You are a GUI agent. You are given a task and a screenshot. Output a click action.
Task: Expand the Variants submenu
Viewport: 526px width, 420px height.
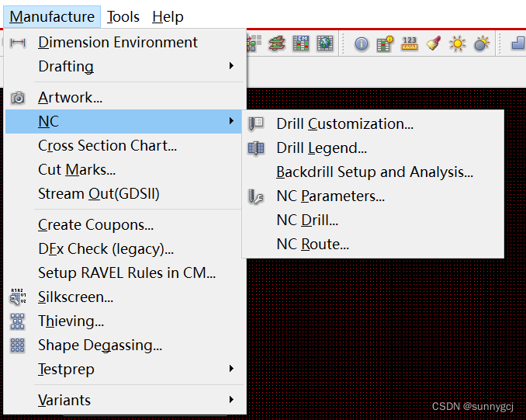point(64,400)
